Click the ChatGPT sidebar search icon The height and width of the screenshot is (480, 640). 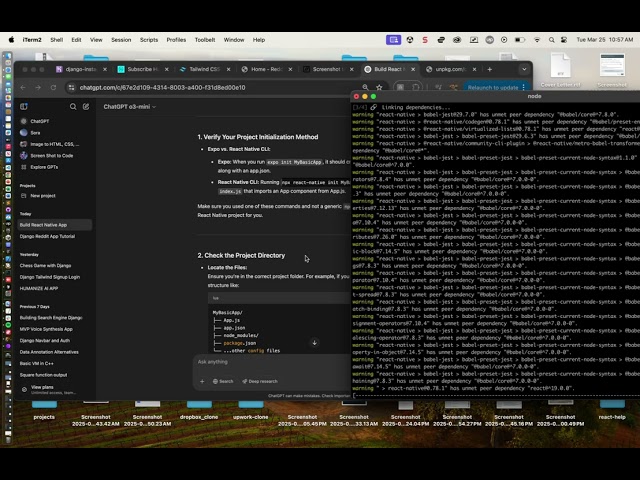(x=73, y=107)
